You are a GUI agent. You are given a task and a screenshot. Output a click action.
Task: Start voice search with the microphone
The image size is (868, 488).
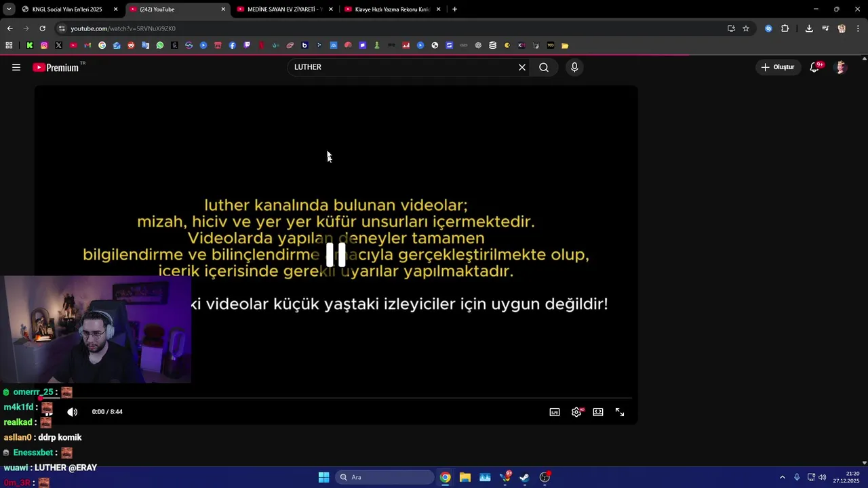tap(574, 67)
